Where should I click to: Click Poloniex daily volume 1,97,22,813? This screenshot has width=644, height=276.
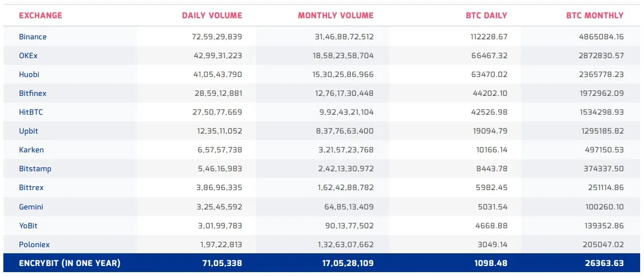click(x=222, y=244)
